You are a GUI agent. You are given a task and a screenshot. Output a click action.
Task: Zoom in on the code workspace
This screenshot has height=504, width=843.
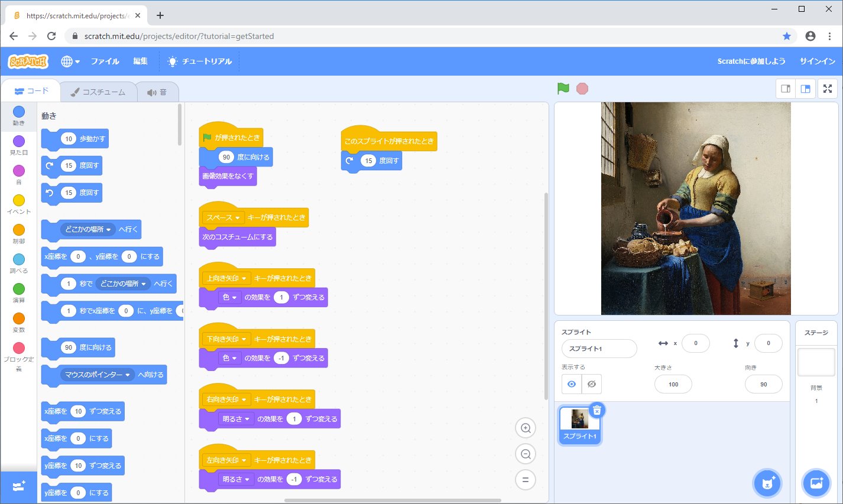pos(525,428)
